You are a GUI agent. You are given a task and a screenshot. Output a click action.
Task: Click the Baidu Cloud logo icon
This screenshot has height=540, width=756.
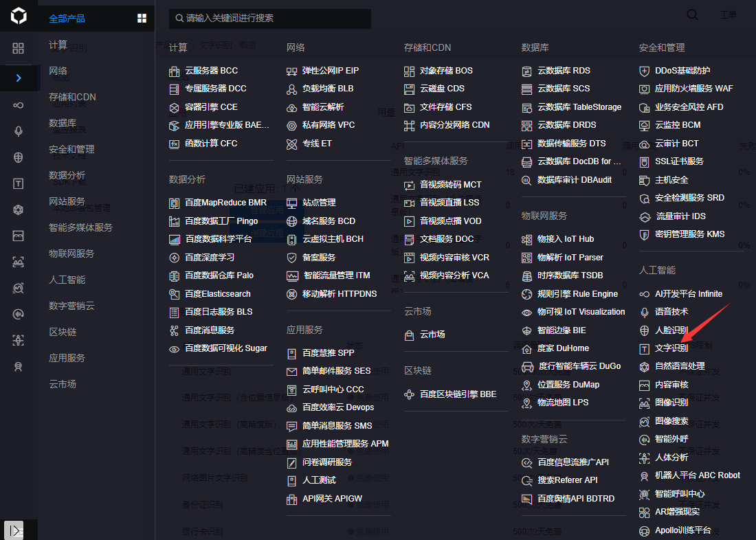click(19, 16)
